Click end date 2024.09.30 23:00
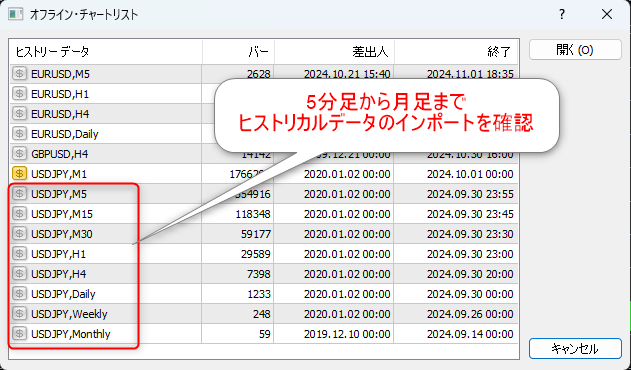This screenshot has width=631, height=370. point(470,254)
